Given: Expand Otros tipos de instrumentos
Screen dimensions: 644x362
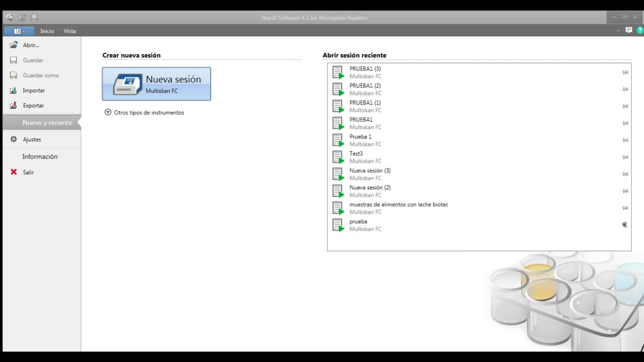Looking at the screenshot, I should (x=108, y=112).
